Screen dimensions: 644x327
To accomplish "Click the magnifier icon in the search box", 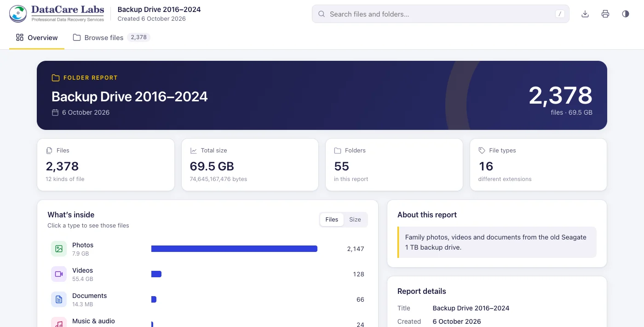I will point(322,14).
